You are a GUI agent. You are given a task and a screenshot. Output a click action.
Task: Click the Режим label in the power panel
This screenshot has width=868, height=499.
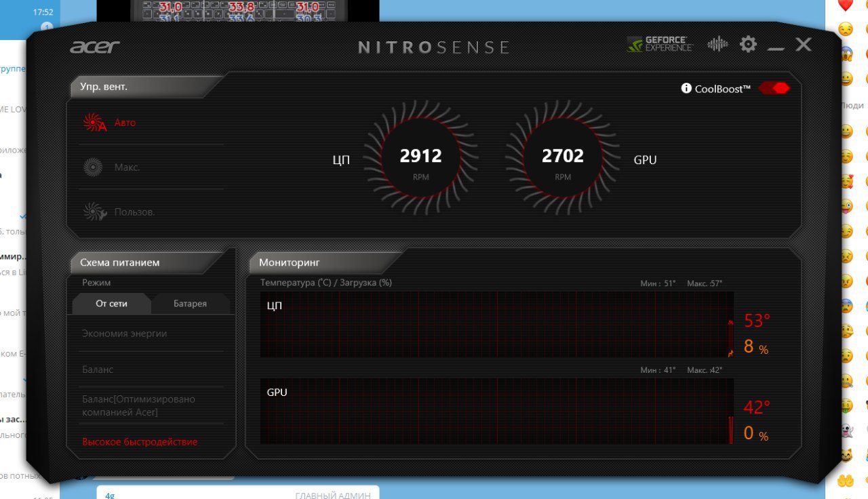(96, 283)
